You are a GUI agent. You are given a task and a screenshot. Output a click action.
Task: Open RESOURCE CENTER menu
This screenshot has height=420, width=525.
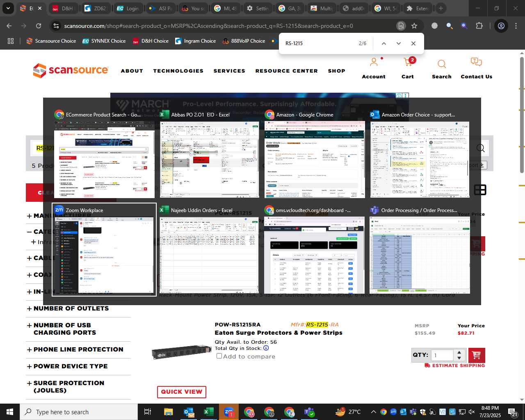click(287, 71)
